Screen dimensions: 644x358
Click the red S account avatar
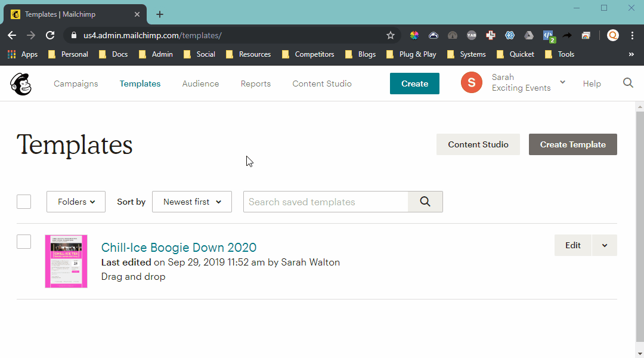click(472, 82)
